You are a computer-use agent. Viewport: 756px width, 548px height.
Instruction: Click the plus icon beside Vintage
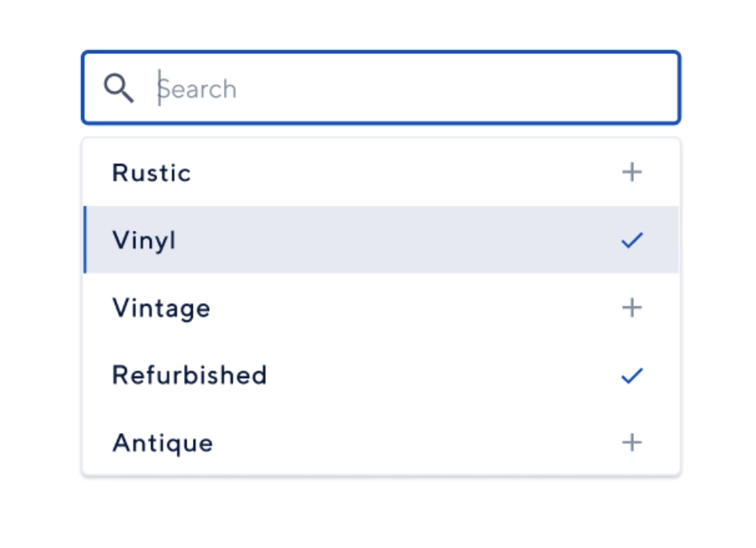[x=632, y=308]
